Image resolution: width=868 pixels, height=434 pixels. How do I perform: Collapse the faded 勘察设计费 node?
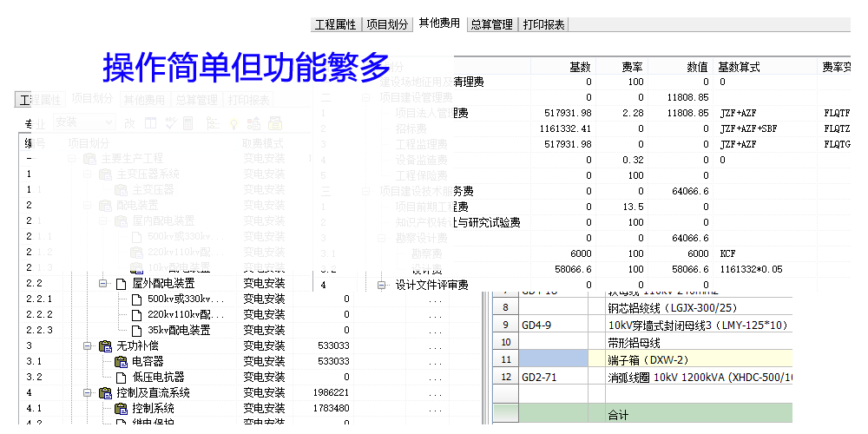381,239
